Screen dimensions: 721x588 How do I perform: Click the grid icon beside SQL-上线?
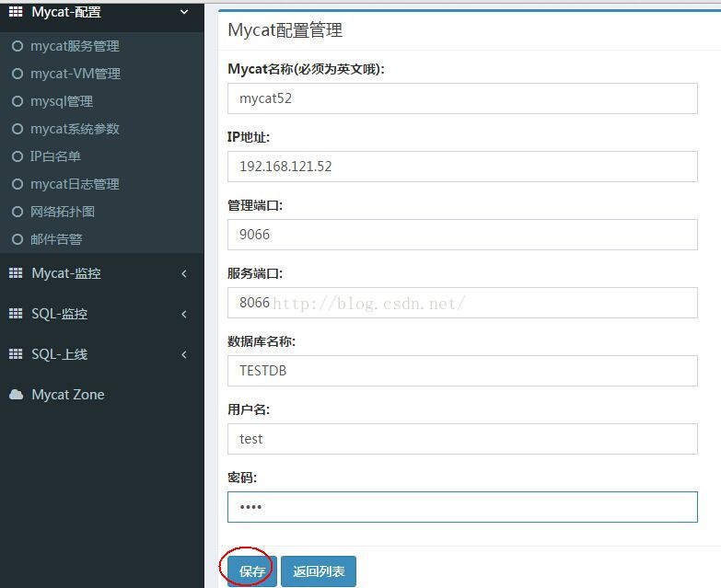pyautogui.click(x=16, y=353)
